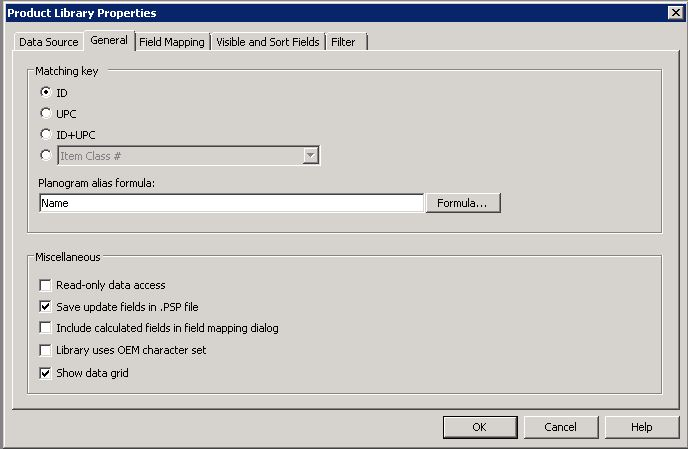The height and width of the screenshot is (449, 688).
Task: Enable Read-only data access checkbox
Action: pyautogui.click(x=45, y=285)
